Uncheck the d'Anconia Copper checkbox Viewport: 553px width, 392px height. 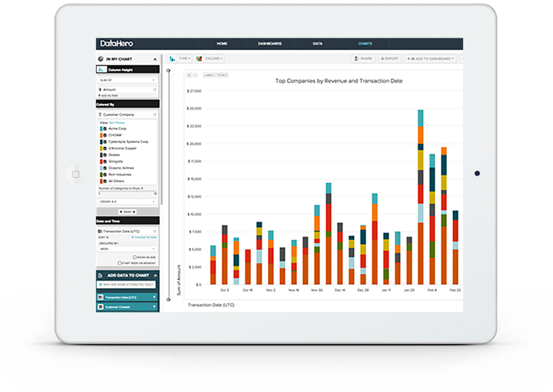click(x=105, y=148)
